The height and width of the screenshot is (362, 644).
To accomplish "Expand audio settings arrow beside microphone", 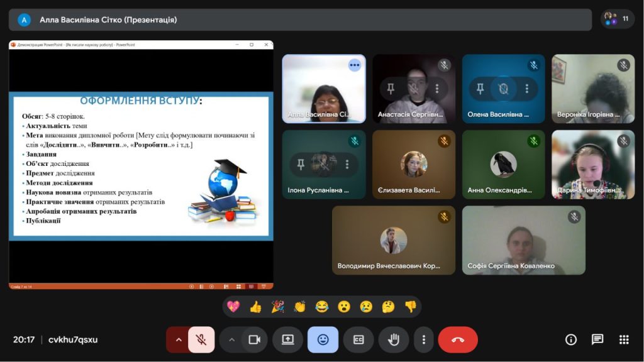I will click(x=179, y=339).
